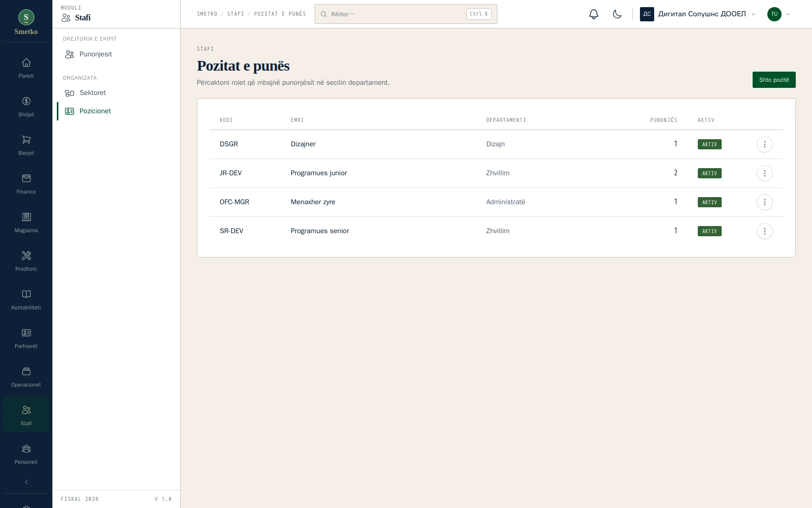Screen dimensions: 812x508
Task: Open actions menu for SR-DEV row
Action: tap(764, 231)
